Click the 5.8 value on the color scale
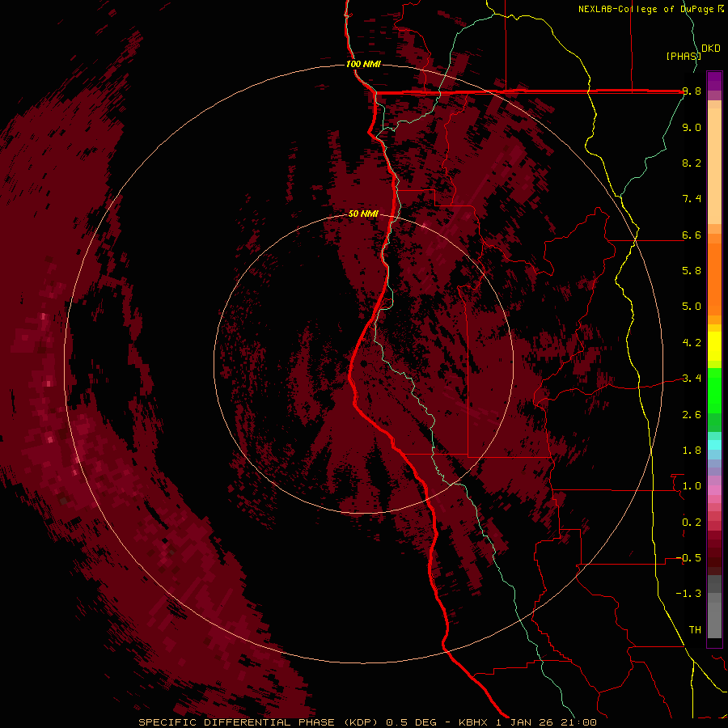 pyautogui.click(x=692, y=271)
